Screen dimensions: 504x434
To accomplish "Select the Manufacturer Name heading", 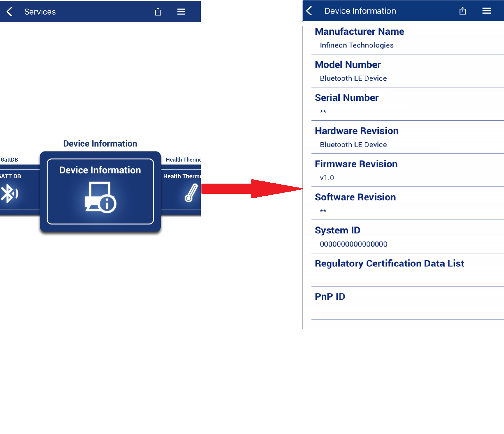I will (359, 31).
